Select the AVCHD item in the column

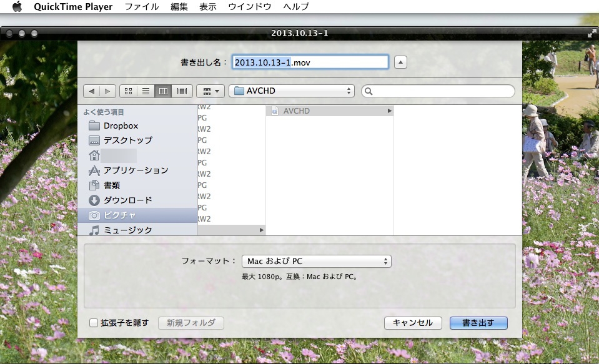(330, 111)
